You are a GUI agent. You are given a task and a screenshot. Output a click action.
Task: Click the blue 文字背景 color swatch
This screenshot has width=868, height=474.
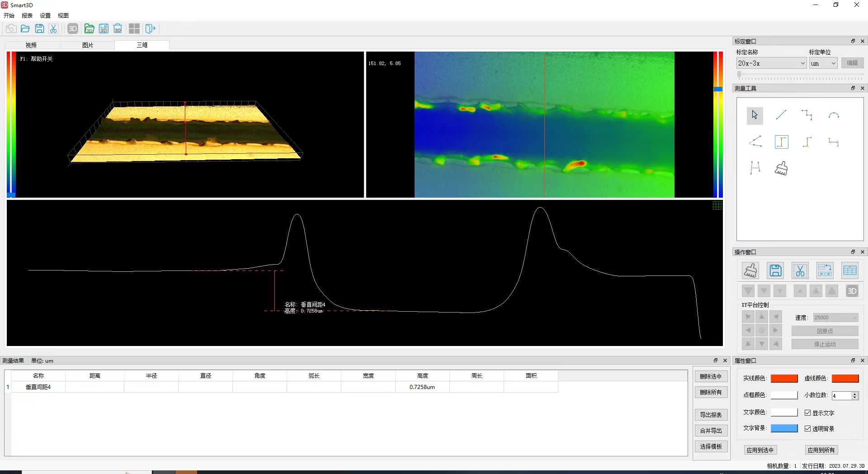pyautogui.click(x=784, y=428)
